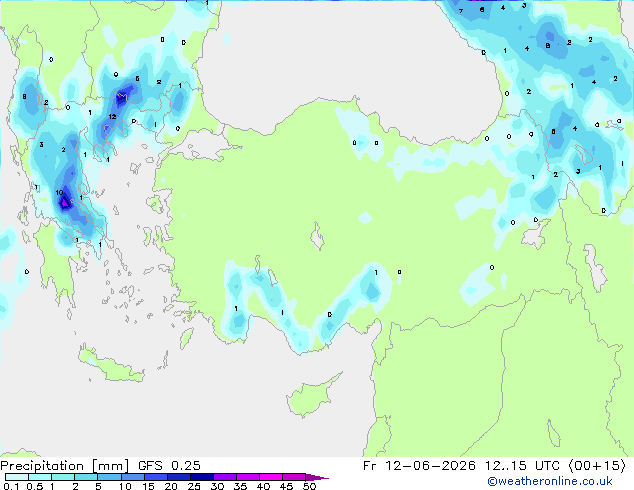Select the 5–10 mm legend color box
The image size is (634, 490).
pos(109,477)
